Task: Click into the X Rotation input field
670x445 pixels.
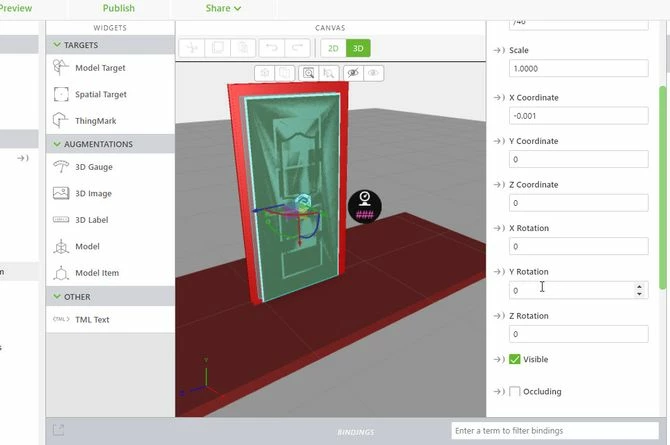Action: (x=579, y=247)
